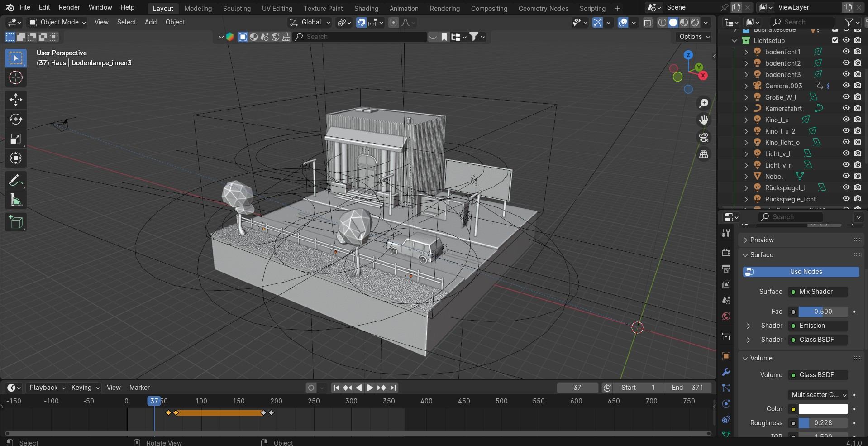Switch to the Geometry Nodes workspace tab
The image size is (868, 446).
[x=543, y=8]
